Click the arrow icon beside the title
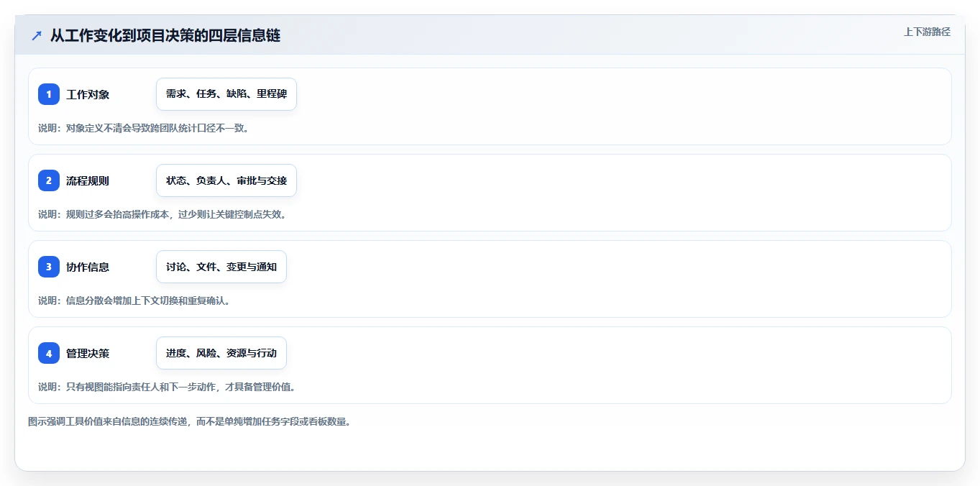 (37, 36)
